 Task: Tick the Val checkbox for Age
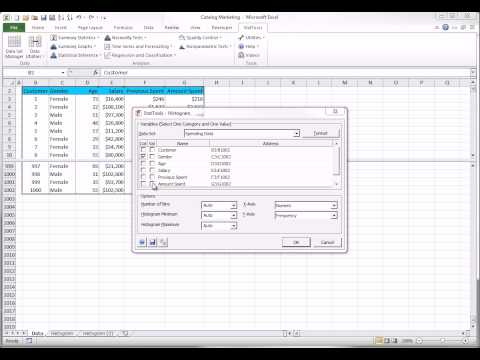[x=152, y=163]
